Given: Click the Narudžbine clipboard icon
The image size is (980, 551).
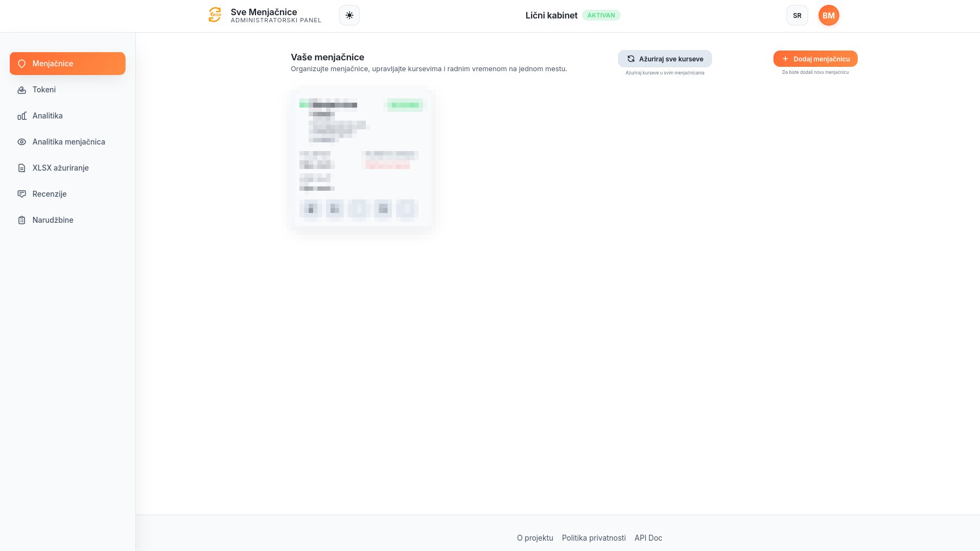Looking at the screenshot, I should tap(22, 220).
